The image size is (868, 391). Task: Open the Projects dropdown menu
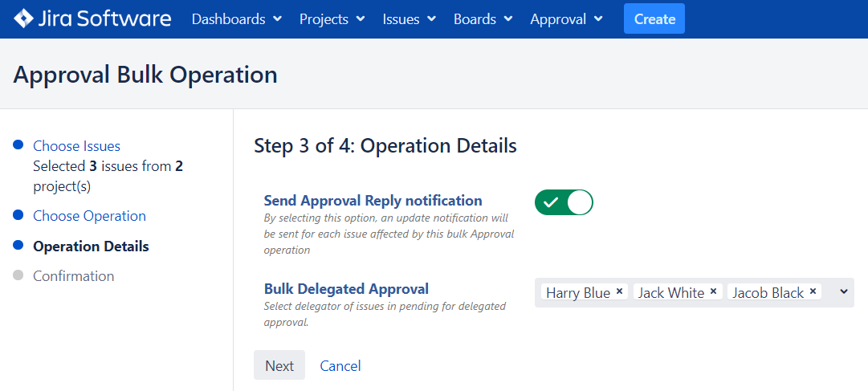click(332, 18)
